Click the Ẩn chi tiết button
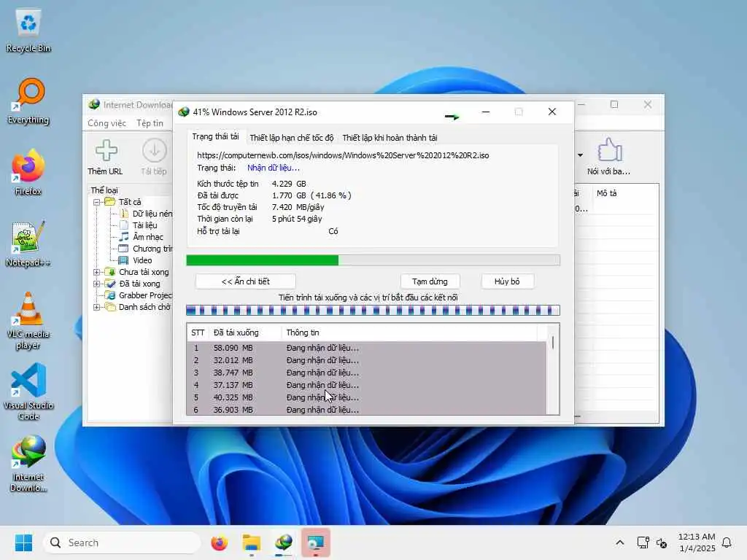 click(246, 281)
